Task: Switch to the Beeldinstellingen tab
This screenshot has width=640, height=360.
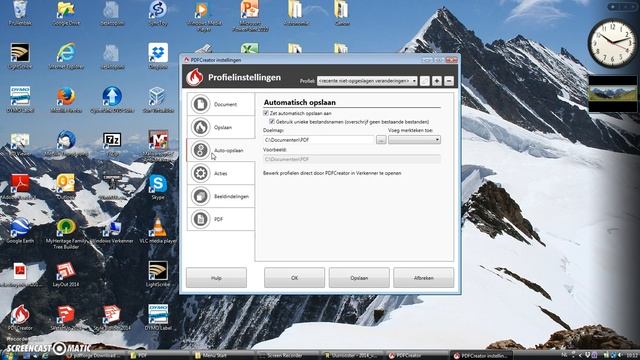Action: click(221, 196)
